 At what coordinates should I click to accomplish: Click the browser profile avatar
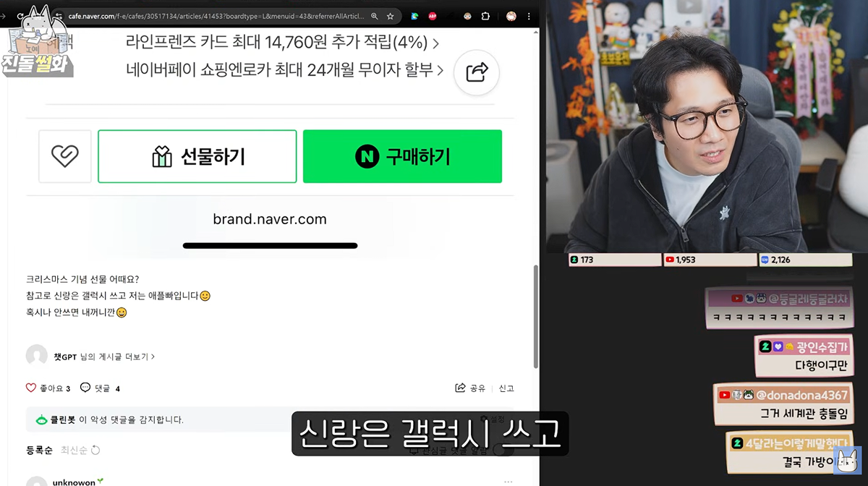(511, 16)
